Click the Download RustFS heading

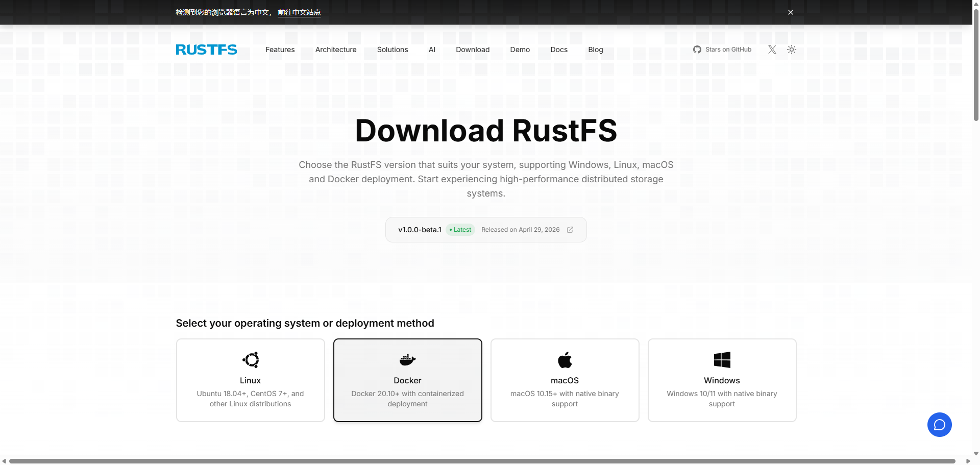pyautogui.click(x=486, y=131)
